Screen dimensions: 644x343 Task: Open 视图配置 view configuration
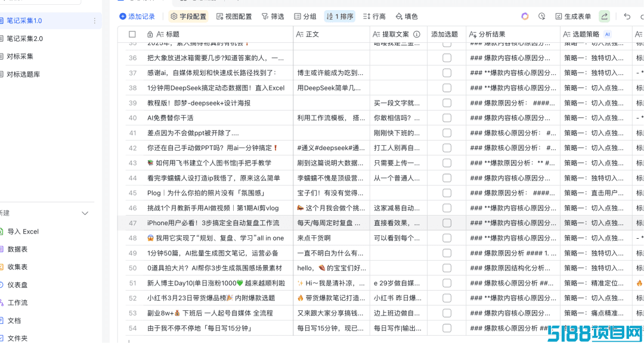pos(234,17)
